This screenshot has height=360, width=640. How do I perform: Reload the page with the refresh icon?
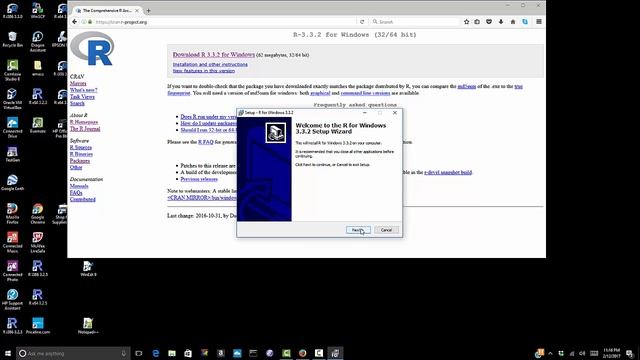[x=362, y=22]
